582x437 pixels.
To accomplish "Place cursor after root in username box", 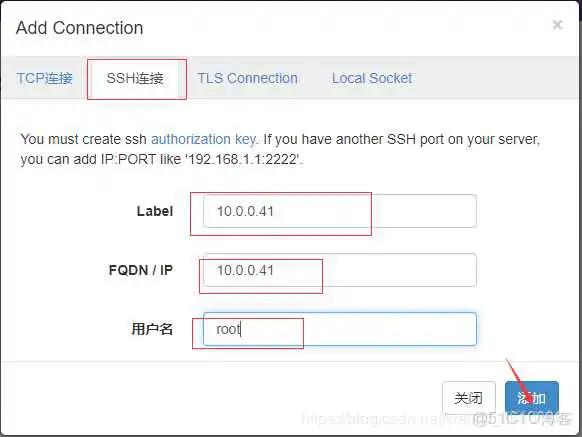I will coord(241,329).
